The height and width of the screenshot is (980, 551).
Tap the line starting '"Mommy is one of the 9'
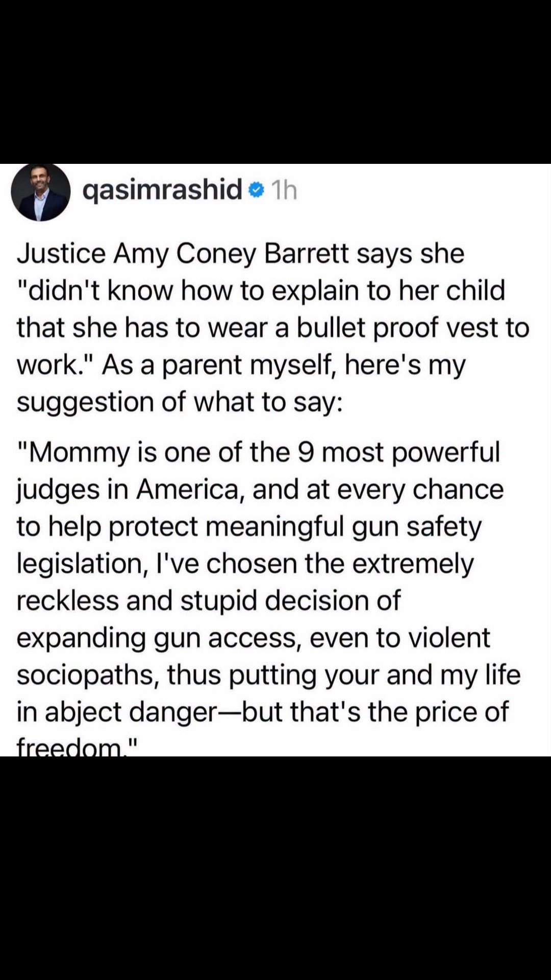258,452
